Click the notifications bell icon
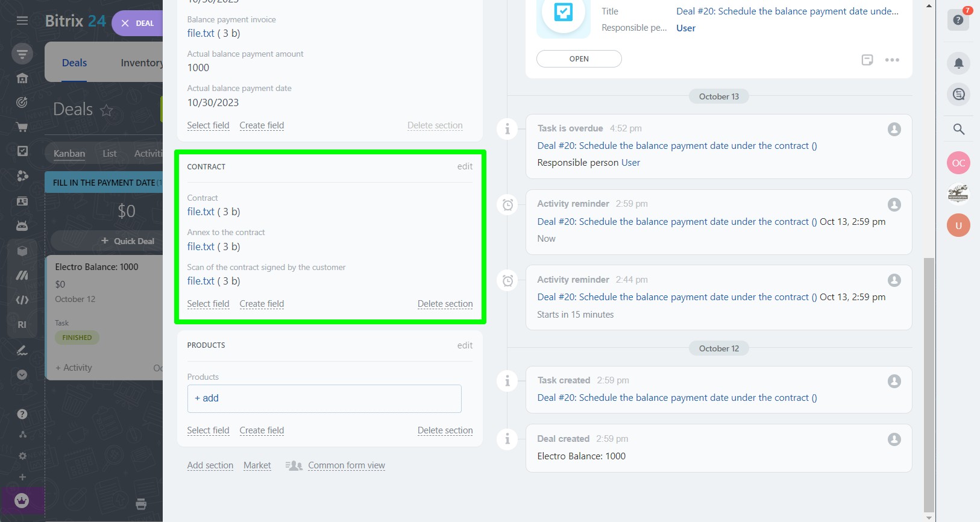Viewport: 980px width, 522px height. point(958,63)
